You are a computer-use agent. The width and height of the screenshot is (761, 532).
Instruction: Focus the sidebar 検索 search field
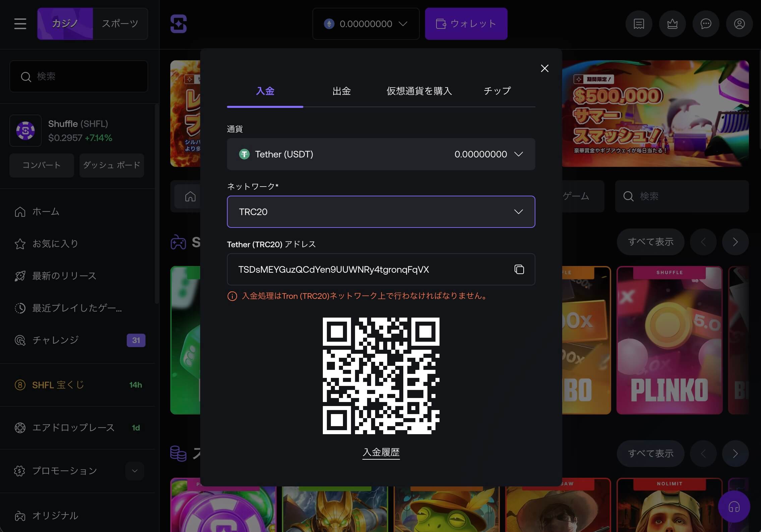(79, 76)
